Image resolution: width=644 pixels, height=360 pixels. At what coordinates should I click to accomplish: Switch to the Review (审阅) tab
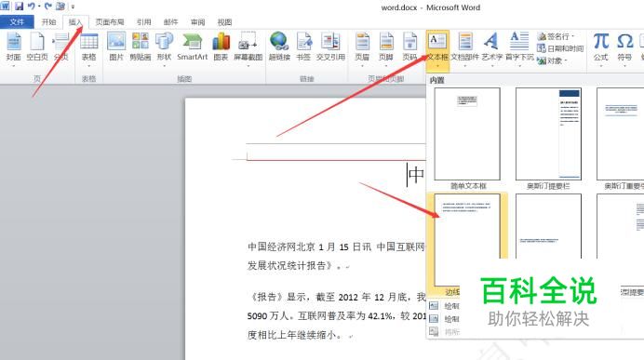pyautogui.click(x=197, y=21)
